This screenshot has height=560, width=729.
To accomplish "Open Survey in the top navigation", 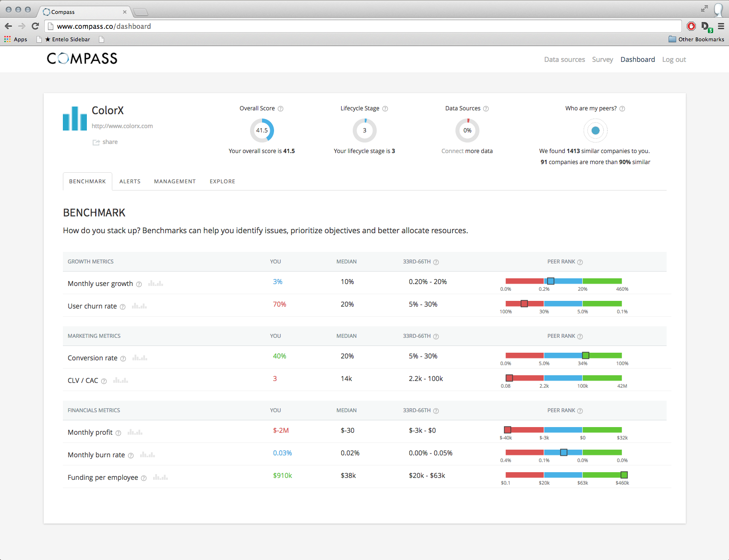I will click(602, 60).
